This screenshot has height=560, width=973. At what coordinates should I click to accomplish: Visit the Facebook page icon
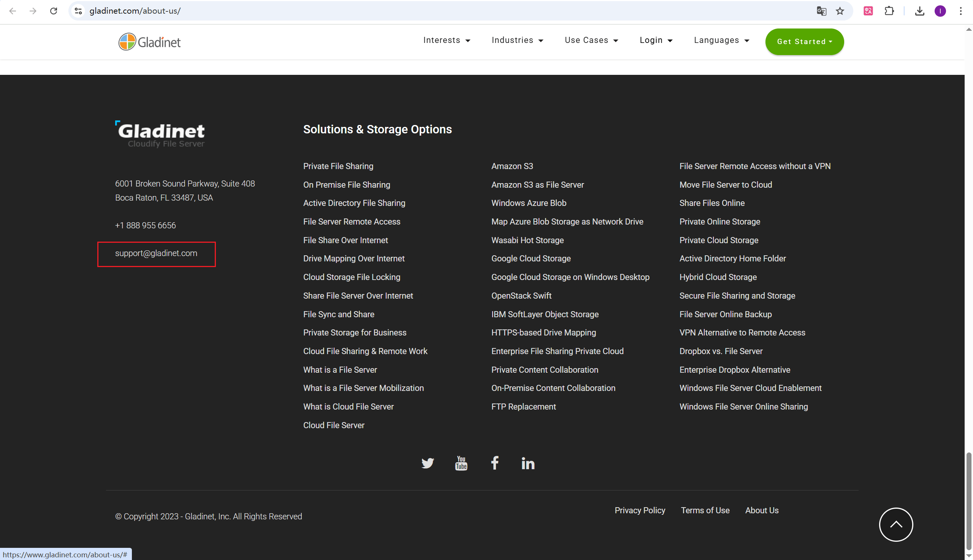pos(495,463)
